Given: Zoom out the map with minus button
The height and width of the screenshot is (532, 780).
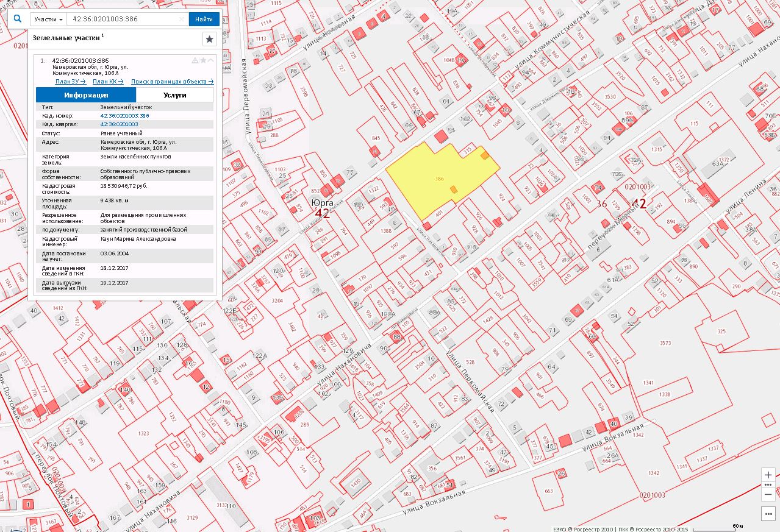Looking at the screenshot, I should coord(768,494).
